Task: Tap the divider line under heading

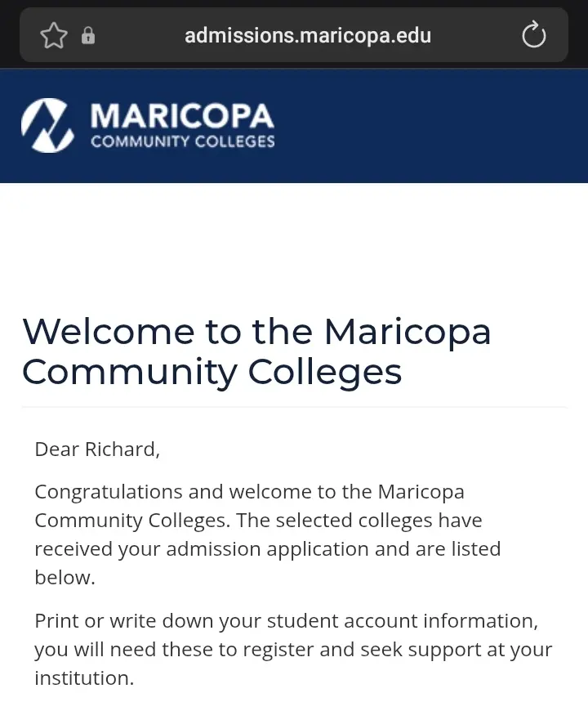Action: tap(294, 407)
